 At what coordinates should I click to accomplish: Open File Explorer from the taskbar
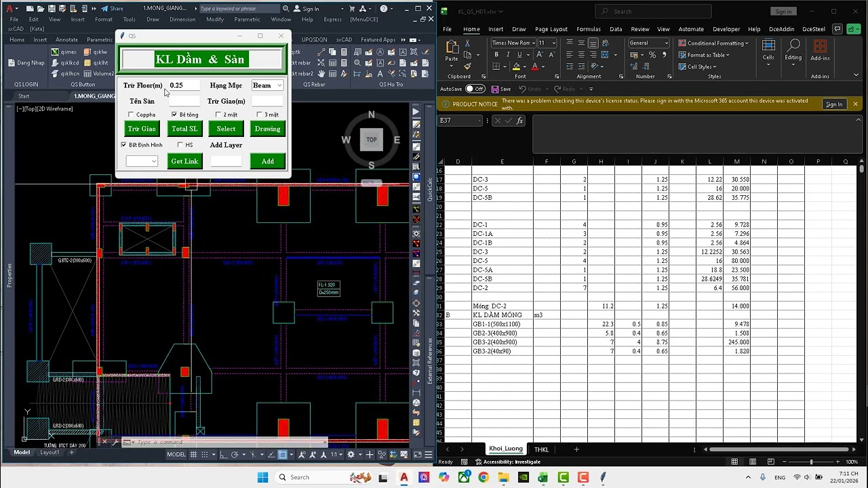coord(503,477)
